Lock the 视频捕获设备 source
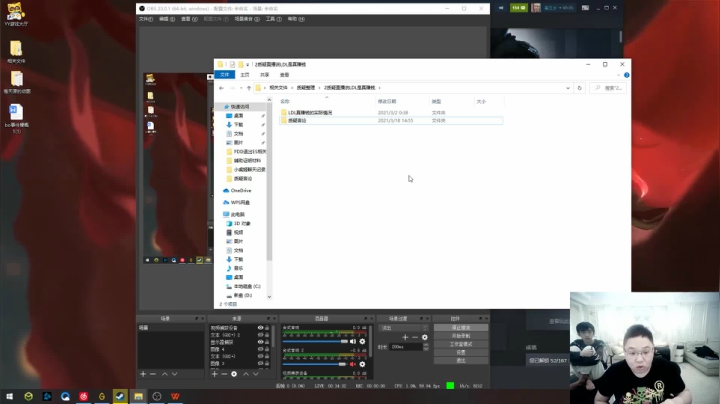720x404 pixels. coord(267,328)
